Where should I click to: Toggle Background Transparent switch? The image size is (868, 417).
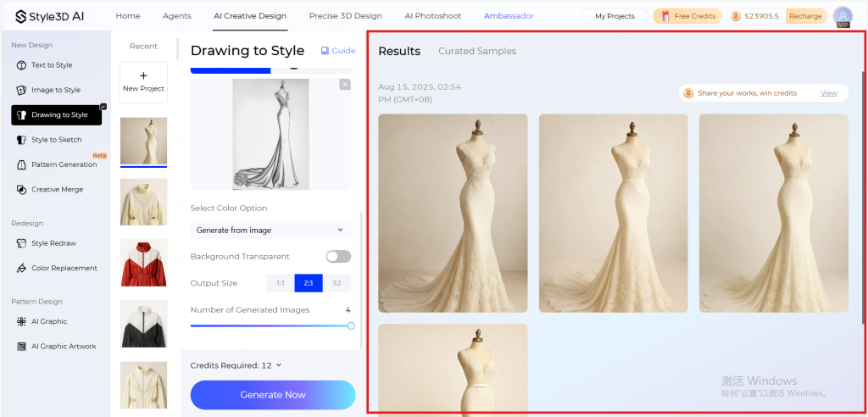click(x=338, y=257)
